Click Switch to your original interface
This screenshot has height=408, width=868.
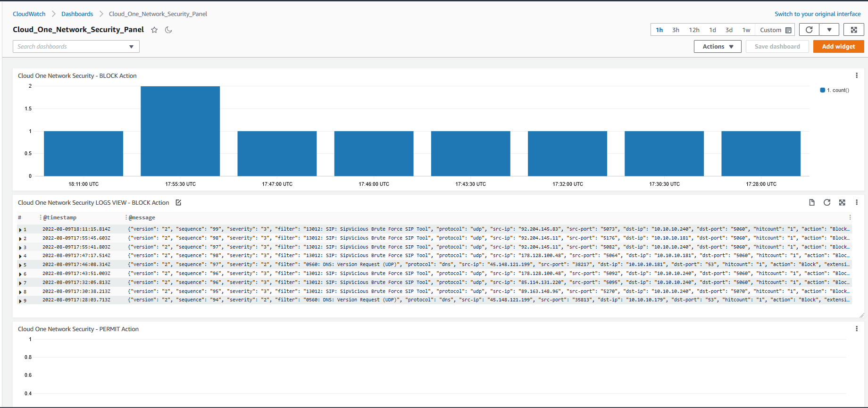pyautogui.click(x=818, y=14)
